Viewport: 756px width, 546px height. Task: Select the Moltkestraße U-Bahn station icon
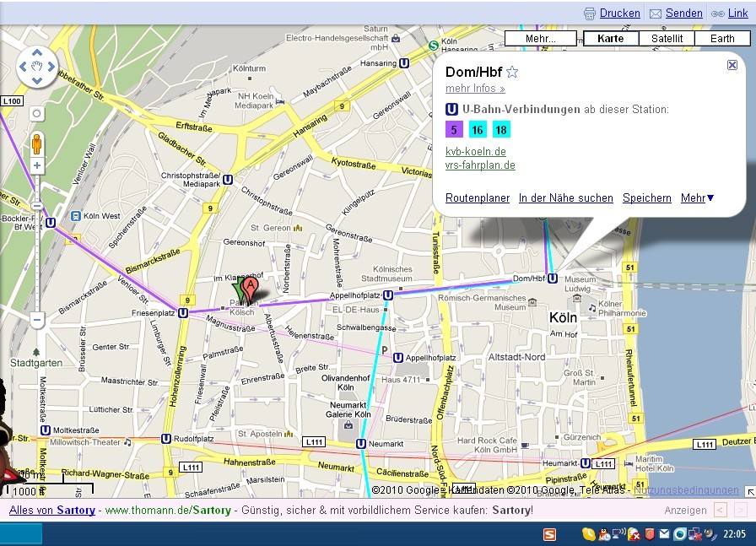click(46, 430)
